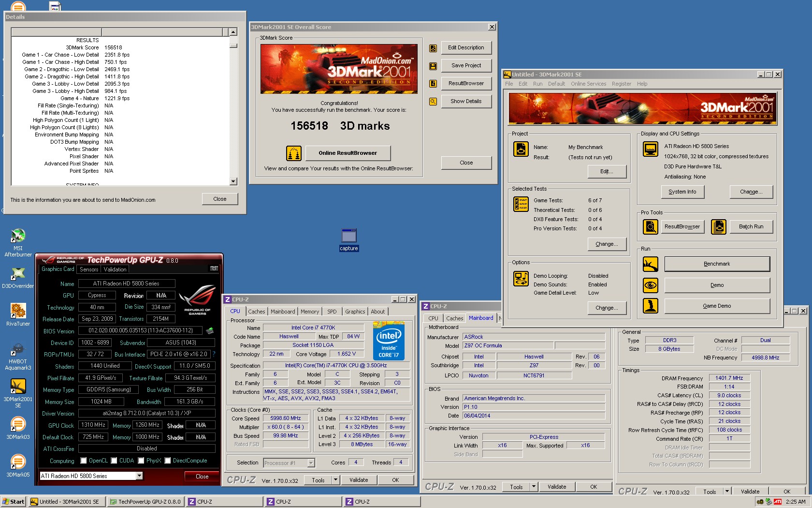
Task: Open the GPU selection dropdown in GPU-Z
Action: pos(139,476)
